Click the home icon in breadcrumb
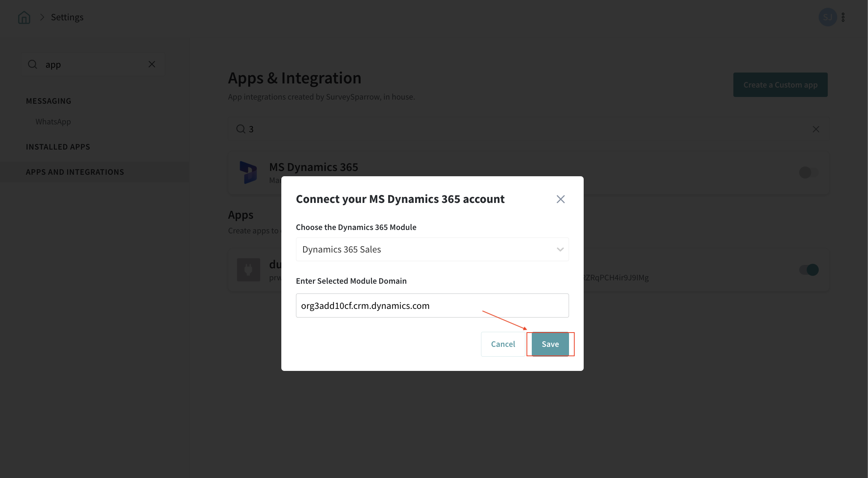The width and height of the screenshot is (868, 478). [x=24, y=17]
